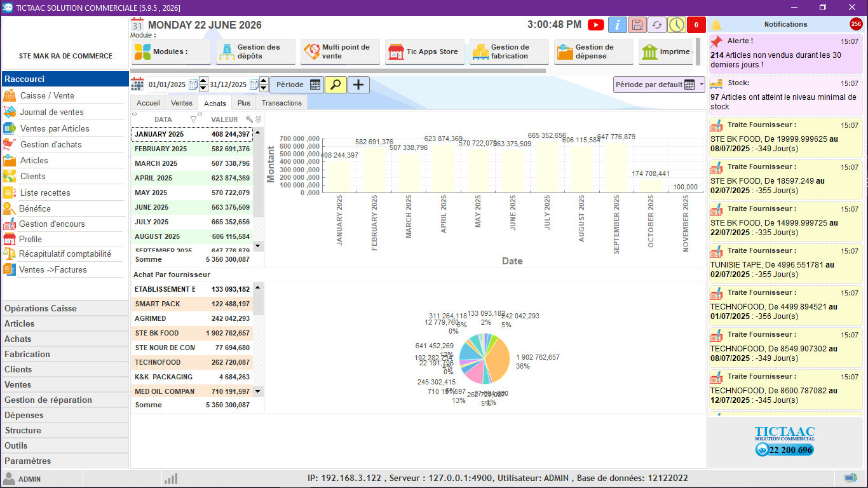Click the red floppy disk save icon
The image size is (868, 488).
(637, 25)
